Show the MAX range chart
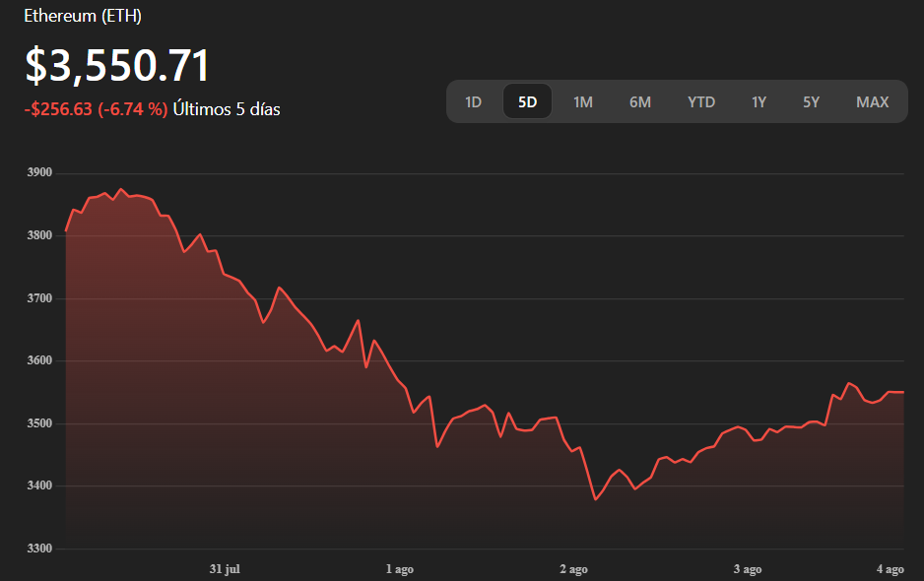 (x=872, y=102)
